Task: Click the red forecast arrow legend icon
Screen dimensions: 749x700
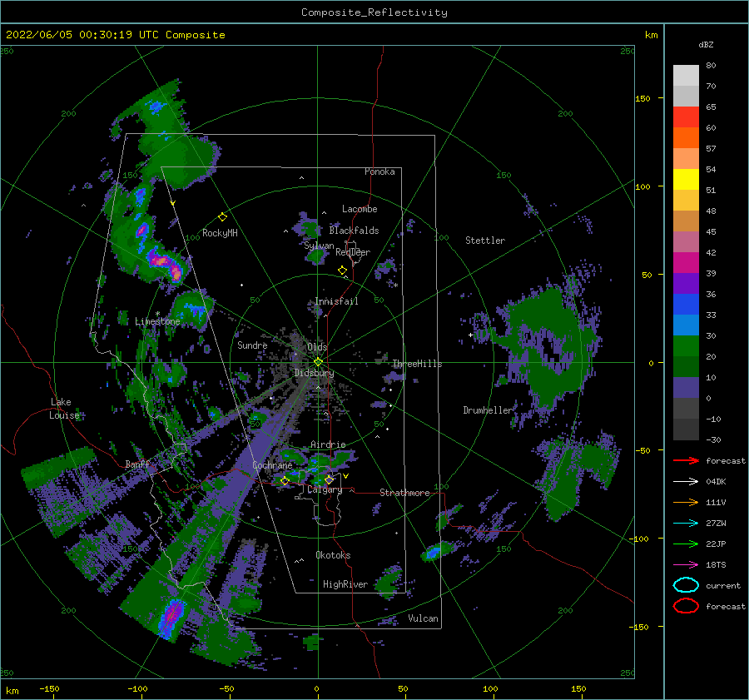Action: [686, 460]
